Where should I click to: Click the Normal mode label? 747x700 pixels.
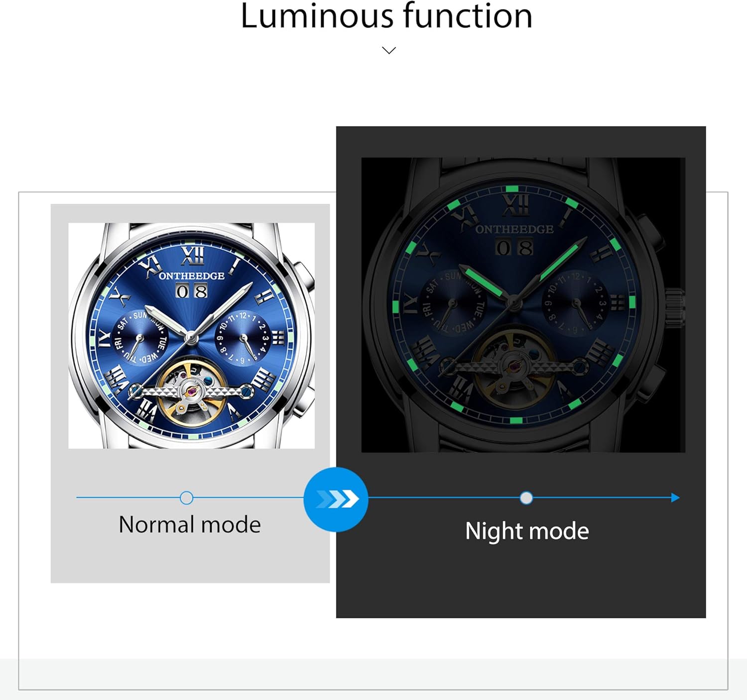coord(190,525)
